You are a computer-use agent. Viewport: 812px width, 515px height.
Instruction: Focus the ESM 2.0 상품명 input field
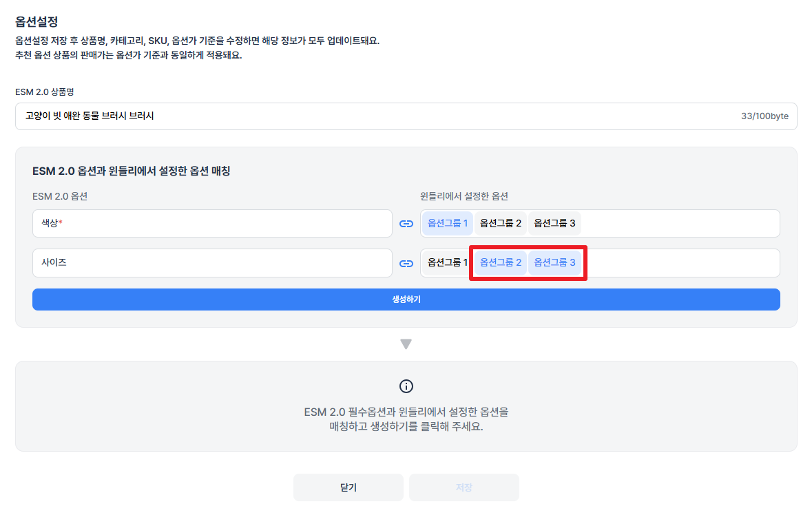(406, 116)
